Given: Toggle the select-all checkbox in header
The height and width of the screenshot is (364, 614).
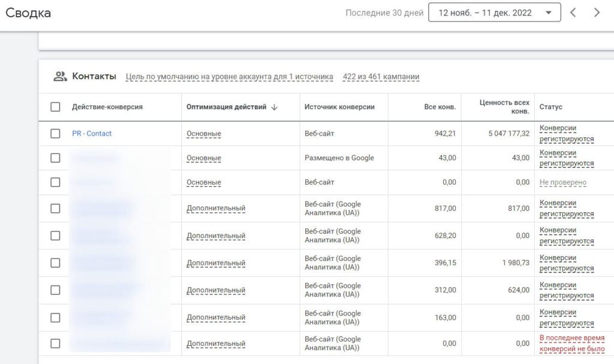Looking at the screenshot, I should [55, 107].
